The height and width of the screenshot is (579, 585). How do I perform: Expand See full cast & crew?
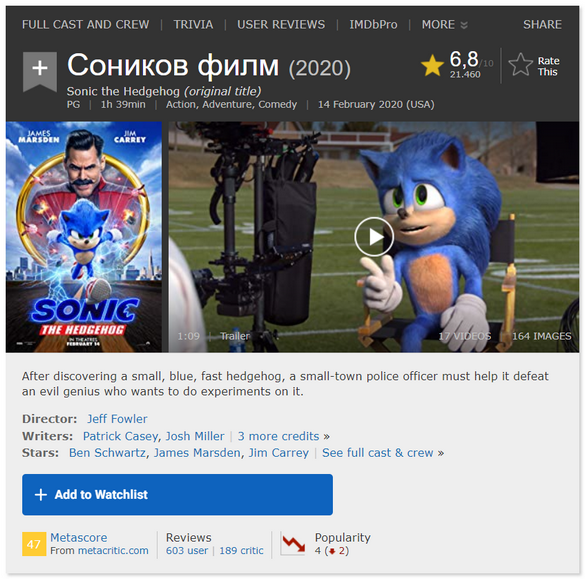[x=383, y=453]
